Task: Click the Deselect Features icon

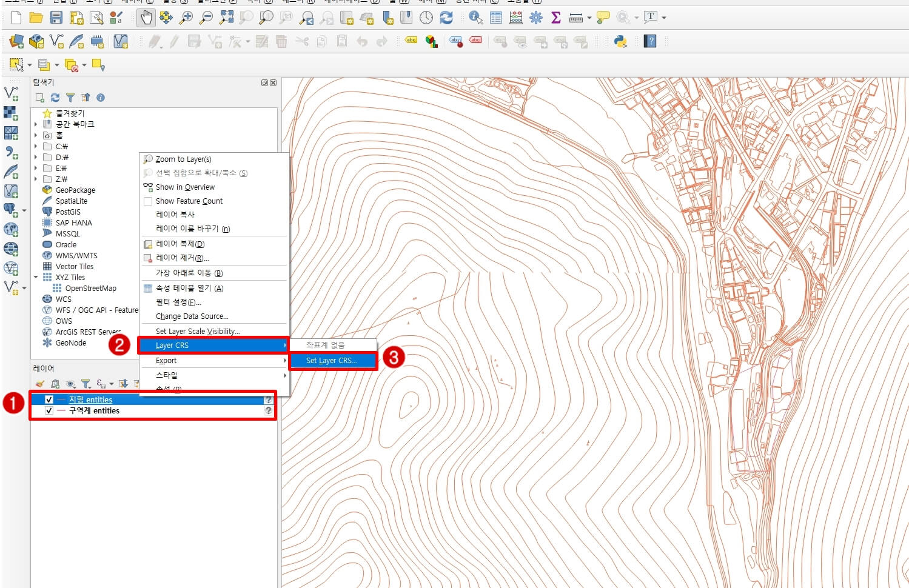Action: coord(72,65)
